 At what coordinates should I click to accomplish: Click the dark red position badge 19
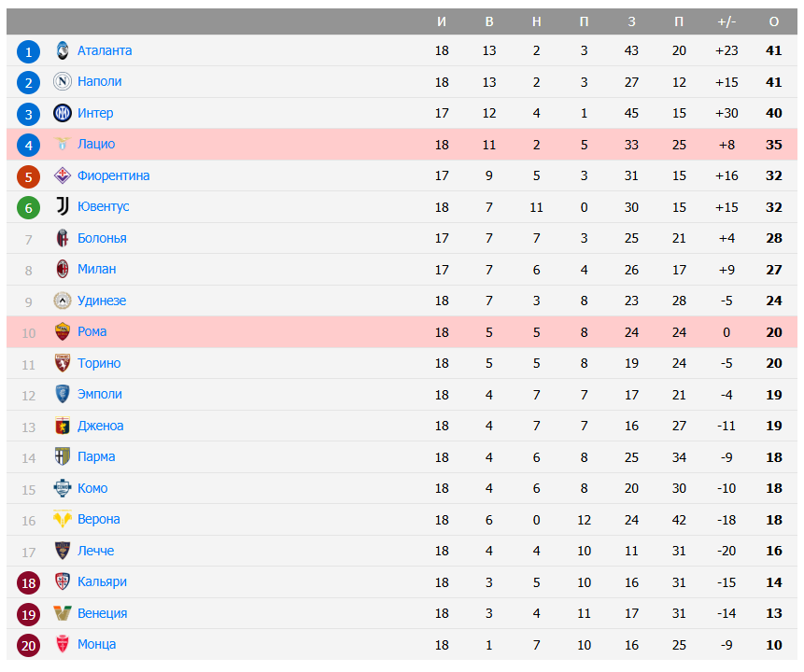click(29, 613)
